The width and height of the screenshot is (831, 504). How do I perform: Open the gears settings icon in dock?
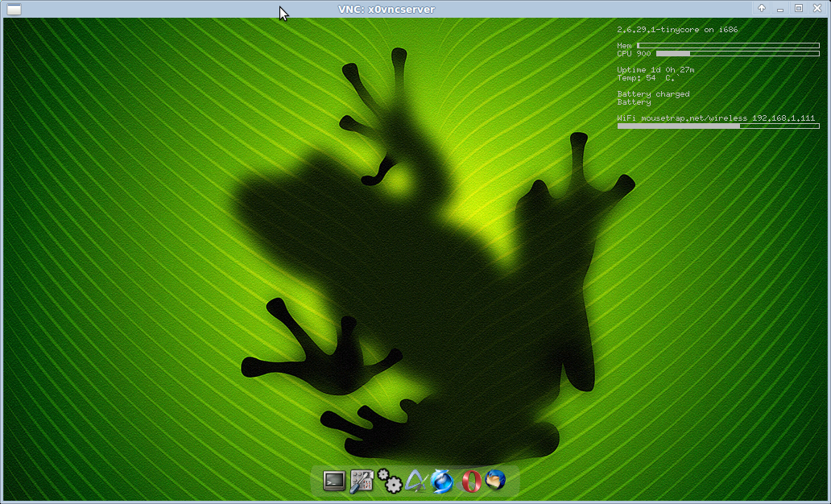click(390, 481)
